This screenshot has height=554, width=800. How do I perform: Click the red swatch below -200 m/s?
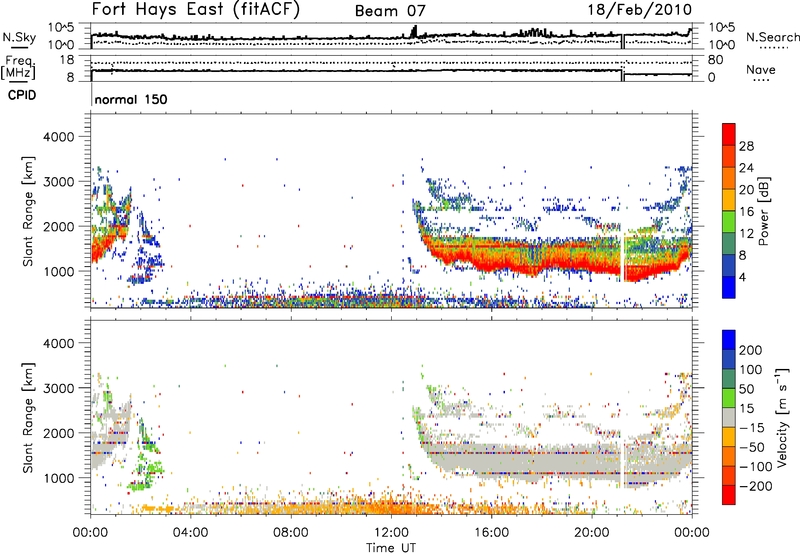pos(729,495)
